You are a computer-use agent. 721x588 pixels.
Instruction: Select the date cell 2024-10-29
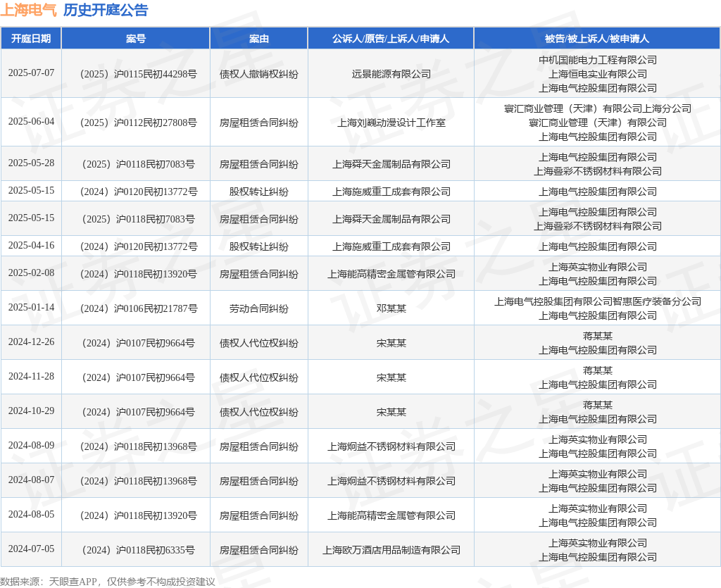[x=31, y=411]
